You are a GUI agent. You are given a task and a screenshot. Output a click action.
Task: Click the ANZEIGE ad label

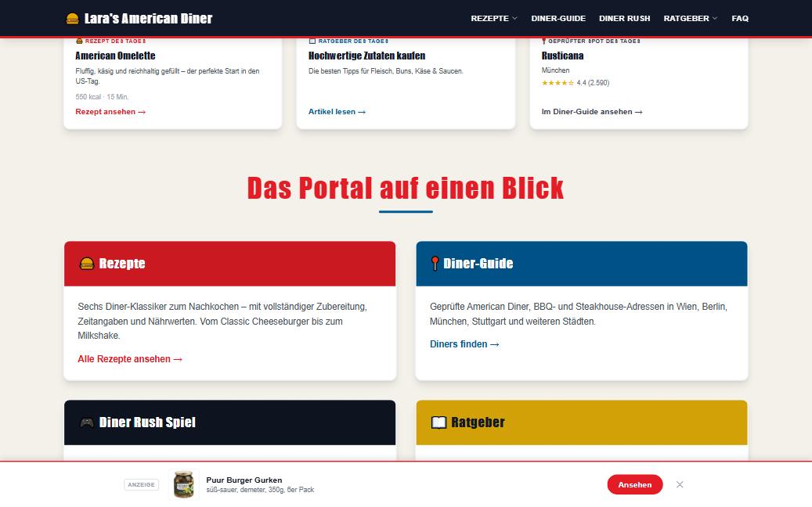pyautogui.click(x=142, y=485)
